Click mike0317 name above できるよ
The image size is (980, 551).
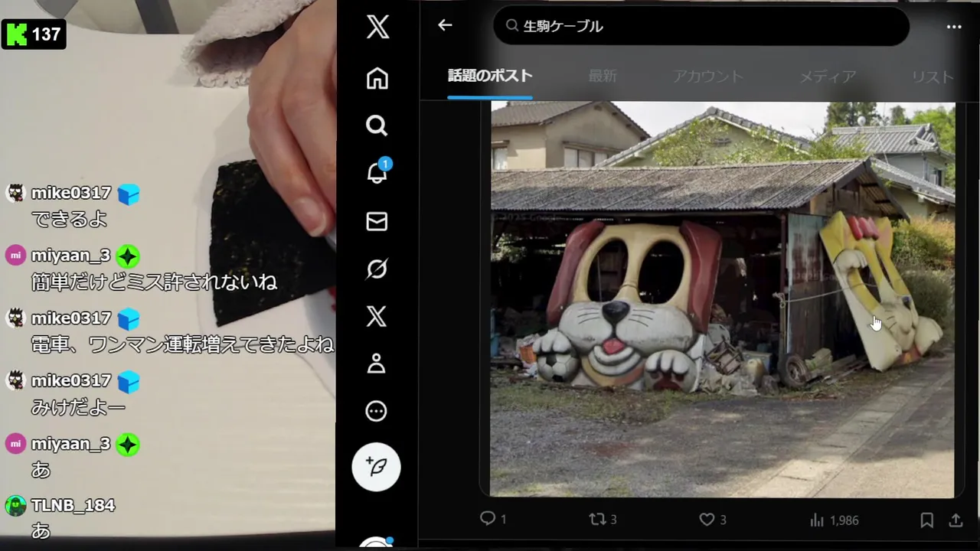click(x=71, y=193)
